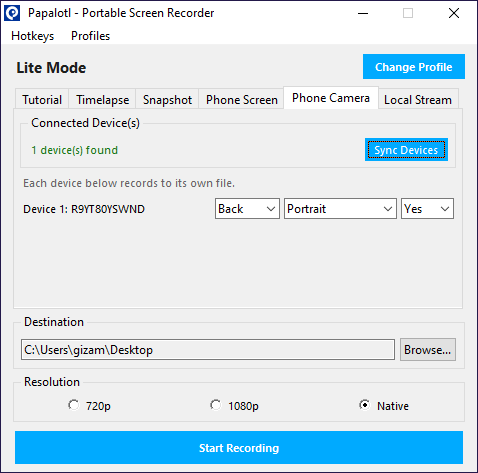The width and height of the screenshot is (478, 473).
Task: Open the Portrait orientation dropdown
Action: click(x=340, y=209)
